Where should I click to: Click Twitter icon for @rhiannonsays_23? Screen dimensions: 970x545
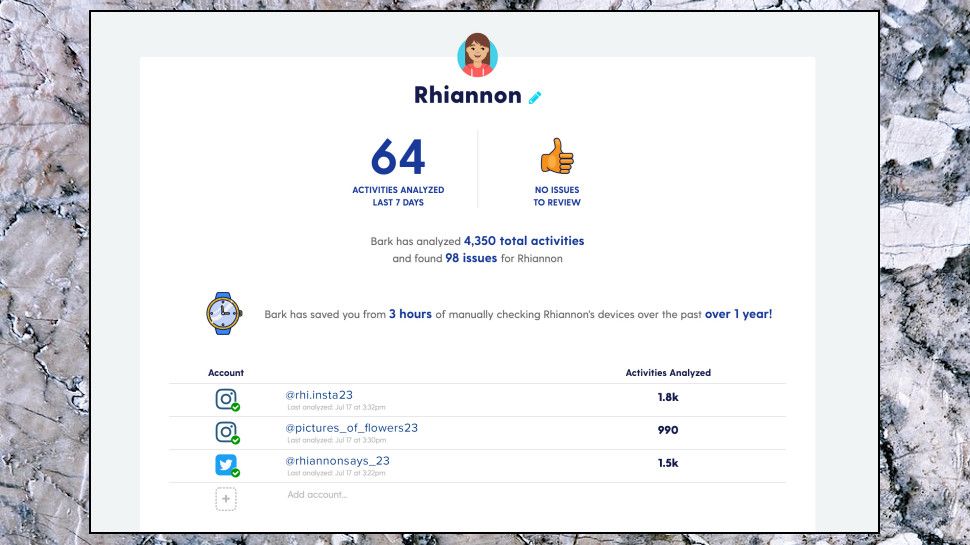point(226,465)
